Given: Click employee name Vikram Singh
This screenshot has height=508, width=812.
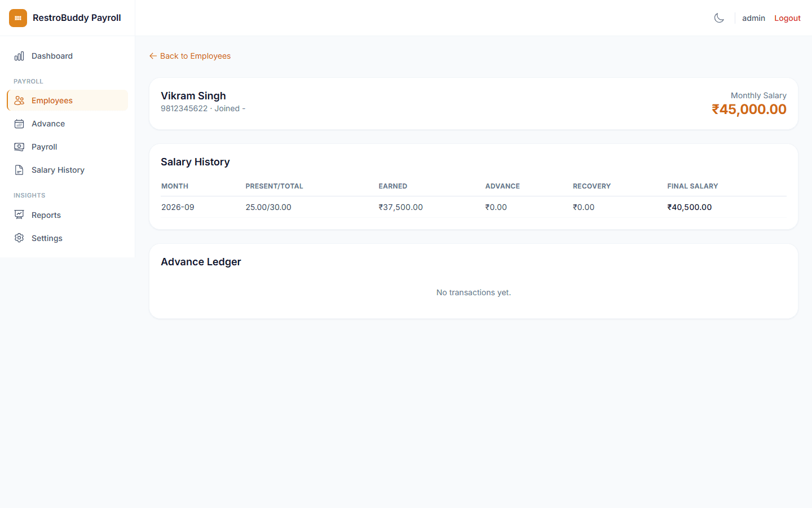Looking at the screenshot, I should coord(193,96).
